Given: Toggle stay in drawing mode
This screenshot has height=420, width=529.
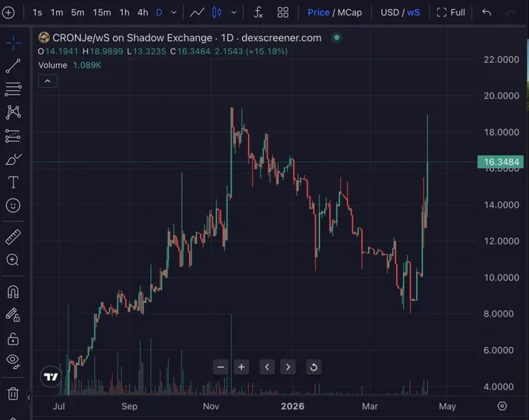Looking at the screenshot, I should (x=13, y=315).
